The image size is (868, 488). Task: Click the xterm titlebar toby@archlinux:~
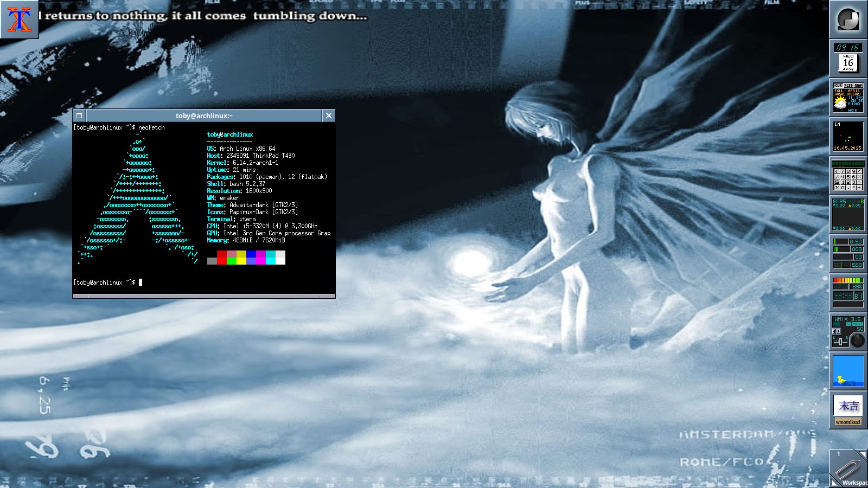pyautogui.click(x=204, y=115)
